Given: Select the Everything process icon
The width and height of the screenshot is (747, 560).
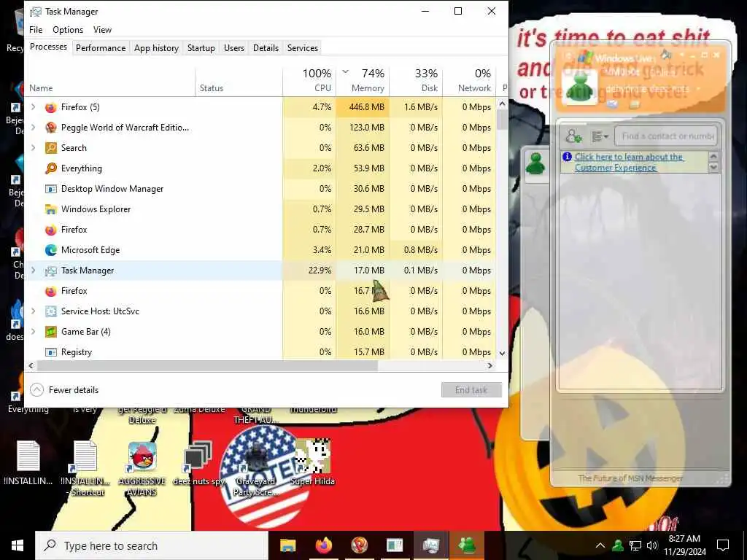Looking at the screenshot, I should point(51,168).
